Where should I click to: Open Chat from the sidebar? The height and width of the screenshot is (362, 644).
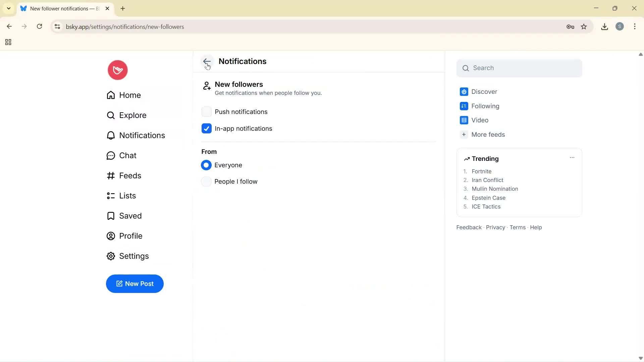(x=111, y=155)
